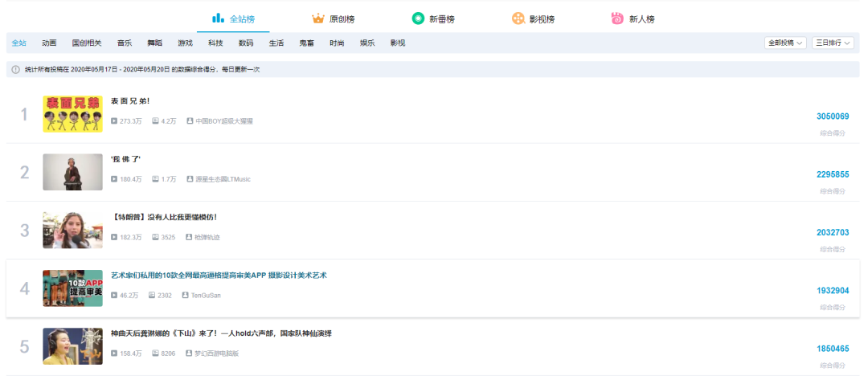Select the 鬼畜 category tab
The width and height of the screenshot is (868, 384).
(306, 43)
